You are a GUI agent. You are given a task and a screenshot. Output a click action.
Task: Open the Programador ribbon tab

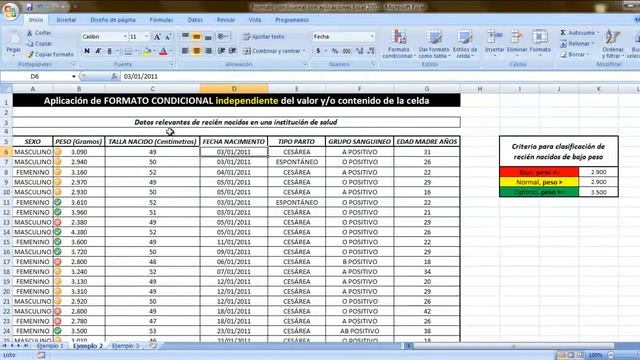coord(291,20)
